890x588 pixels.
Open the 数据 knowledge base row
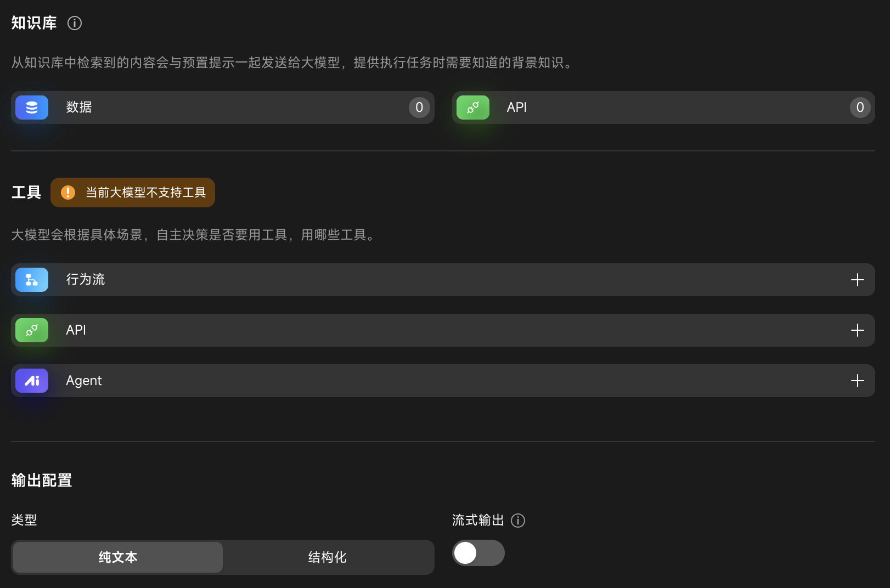point(219,108)
